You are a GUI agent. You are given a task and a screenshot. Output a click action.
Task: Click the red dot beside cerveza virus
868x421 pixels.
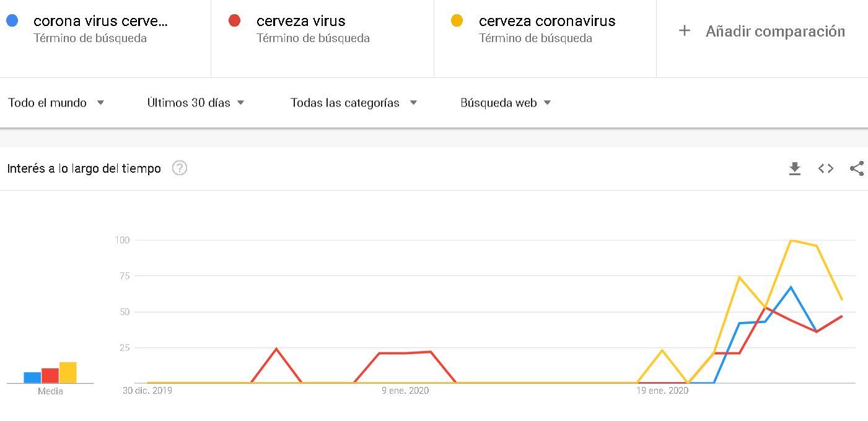click(234, 21)
